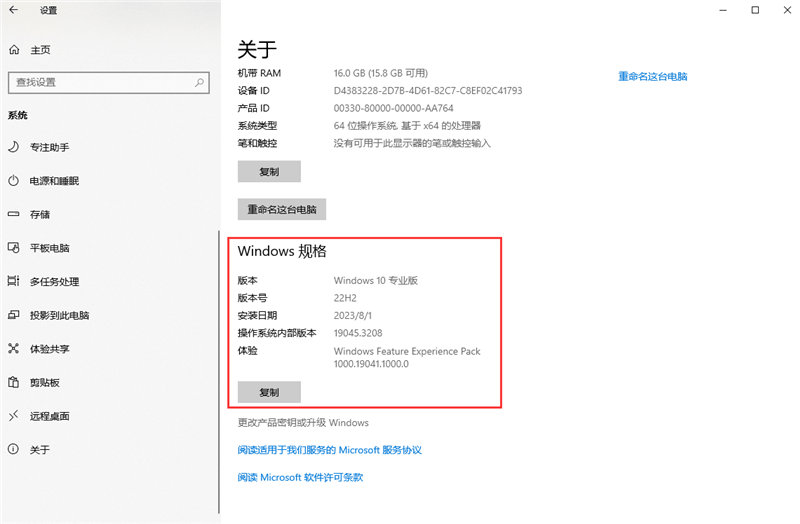Select the 剪贴板 clipboard icon
Image resolution: width=800 pixels, height=524 pixels.
14,382
